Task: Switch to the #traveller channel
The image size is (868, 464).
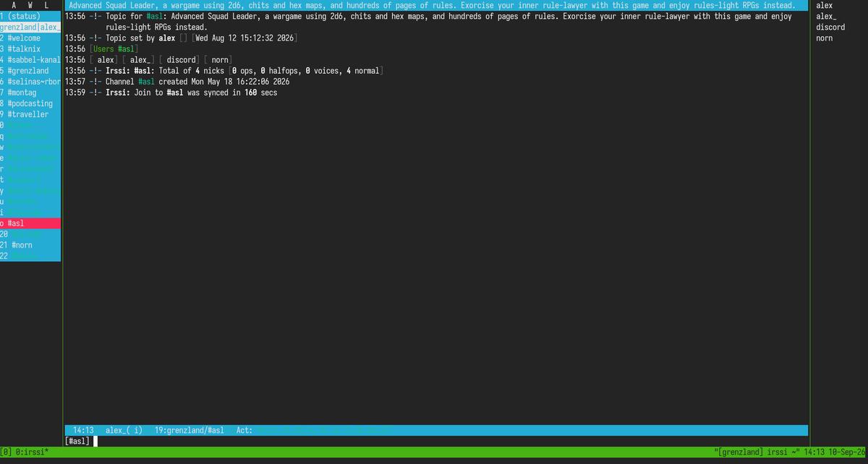Action: pyautogui.click(x=30, y=114)
